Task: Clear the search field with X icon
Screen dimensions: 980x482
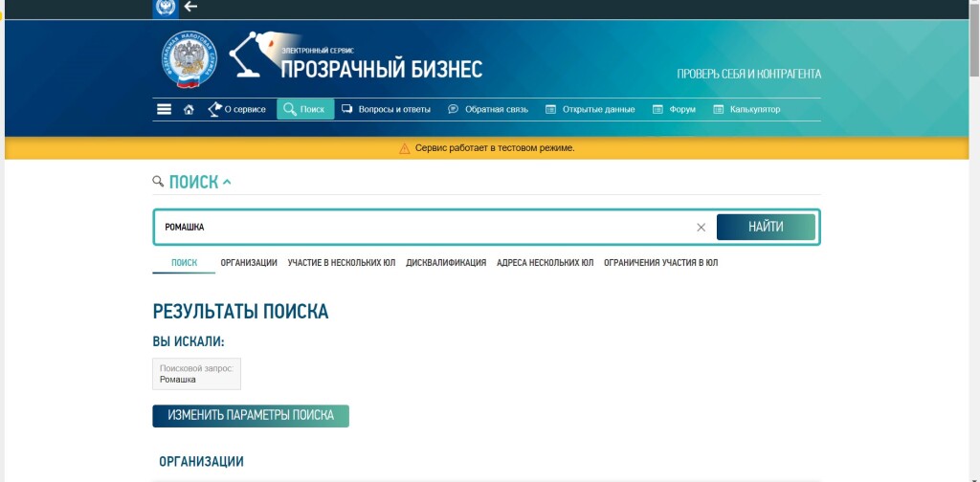Action: tap(701, 228)
